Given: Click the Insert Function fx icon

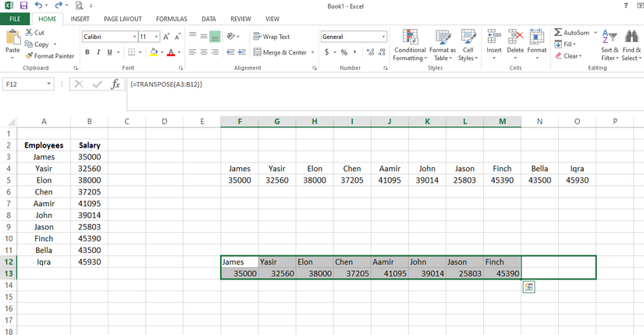Looking at the screenshot, I should click(x=116, y=84).
